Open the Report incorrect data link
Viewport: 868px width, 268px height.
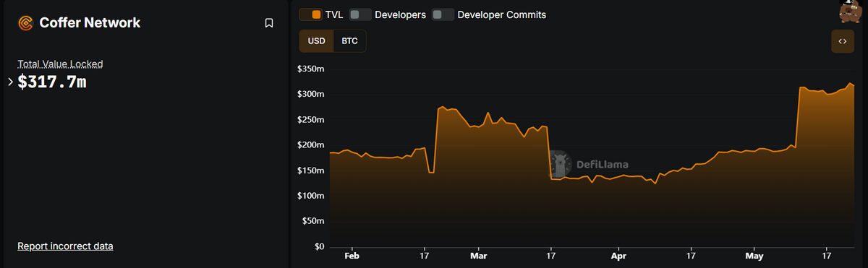[65, 246]
